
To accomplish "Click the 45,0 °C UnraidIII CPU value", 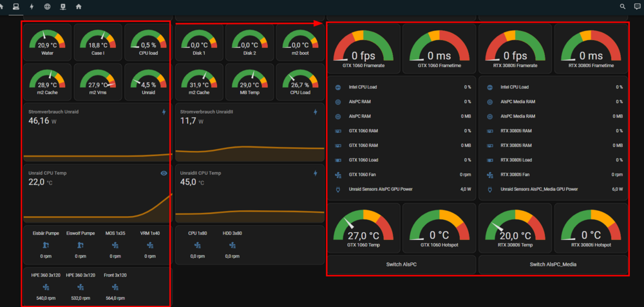I will click(x=192, y=182).
